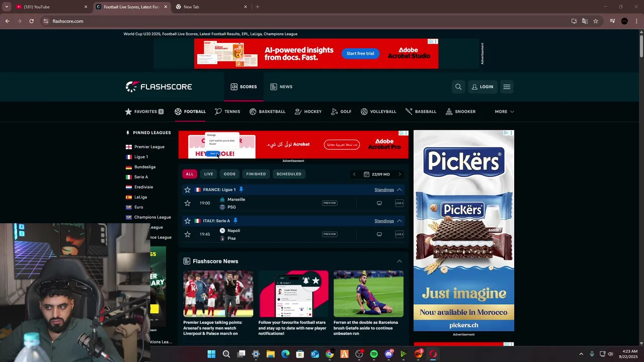Favorite the Marseille vs PSG match star
The height and width of the screenshot is (362, 644).
[x=188, y=203]
